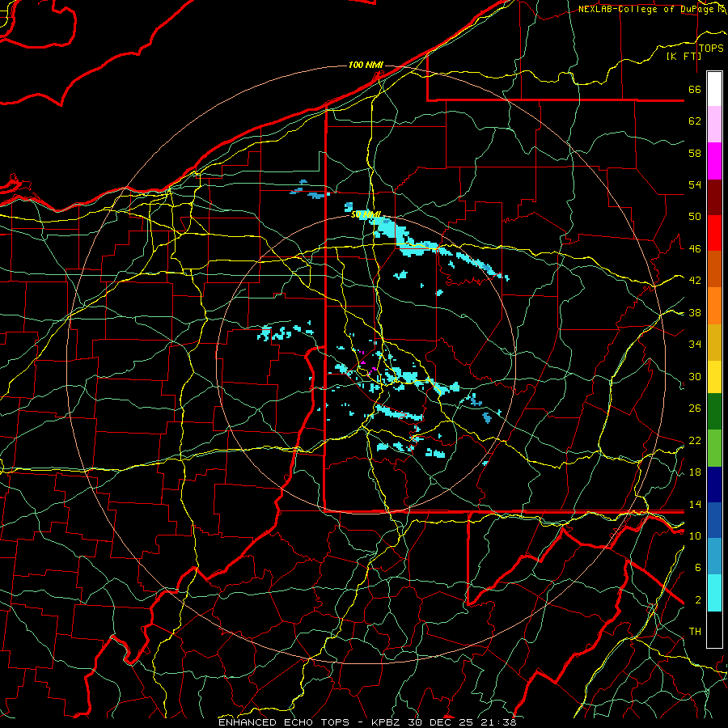Click the legend value 2
This screenshot has height=728, width=728.
(x=698, y=600)
